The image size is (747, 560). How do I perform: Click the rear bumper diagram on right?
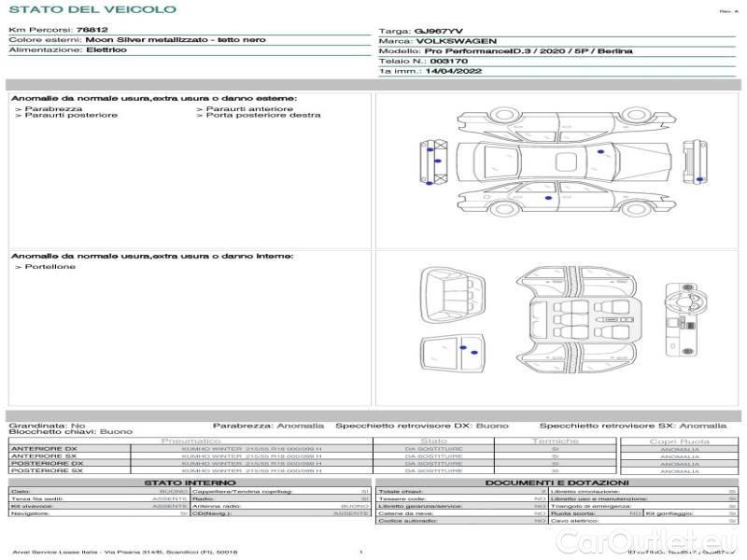click(x=693, y=161)
